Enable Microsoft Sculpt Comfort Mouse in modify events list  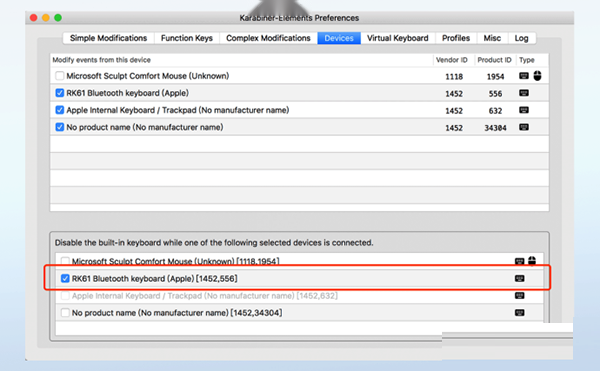pos(59,76)
